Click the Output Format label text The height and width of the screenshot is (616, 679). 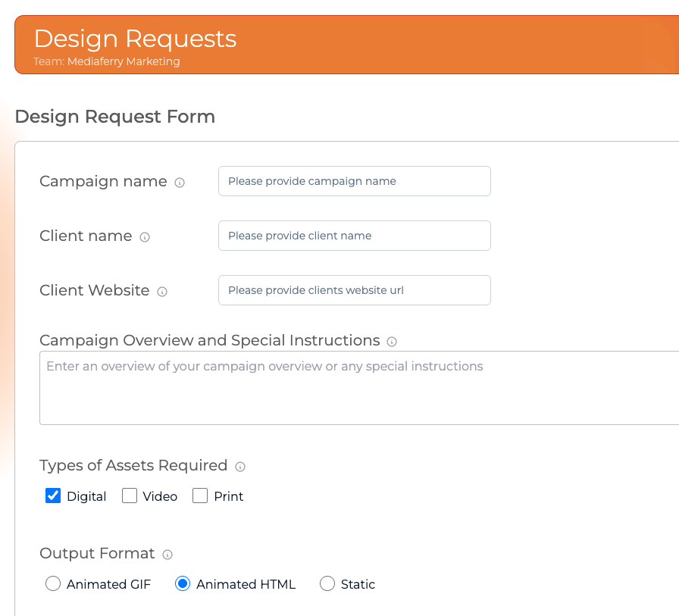(x=97, y=553)
